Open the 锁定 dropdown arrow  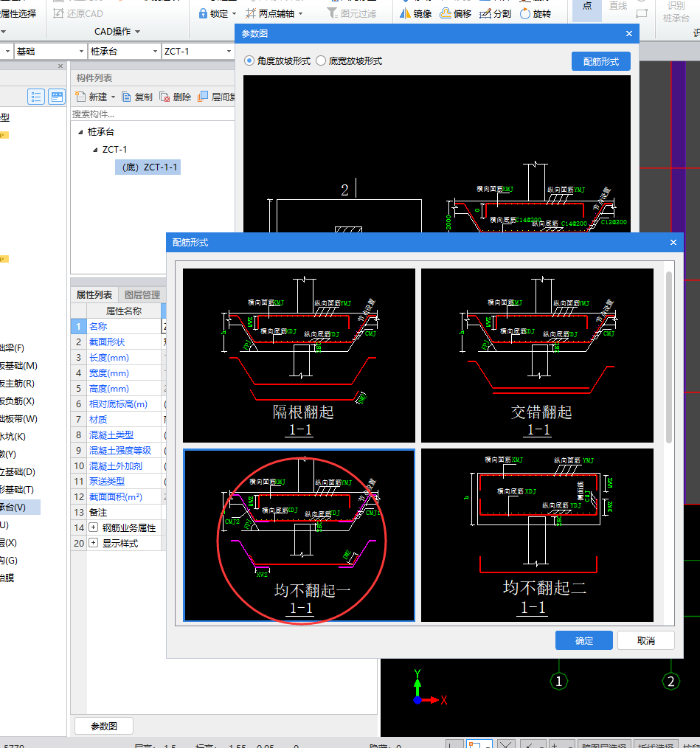point(235,14)
